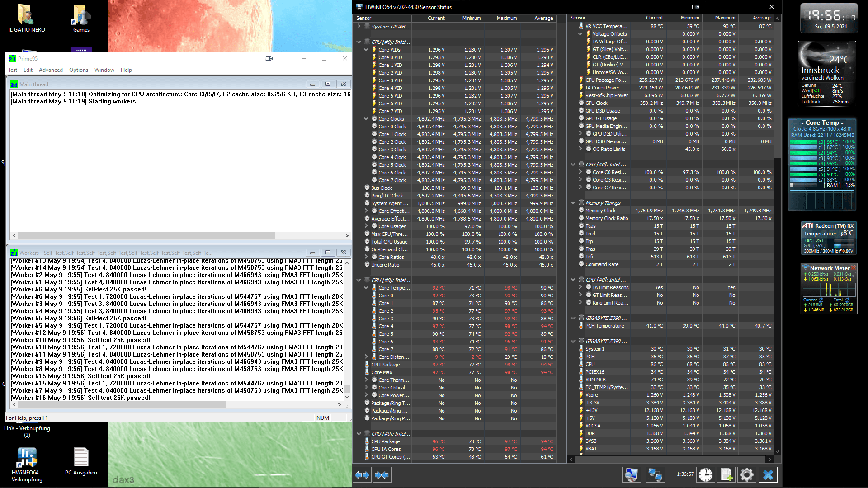The image size is (868, 488).
Task: Click the Workers window horizontal scrollbar
Action: pyautogui.click(x=177, y=405)
